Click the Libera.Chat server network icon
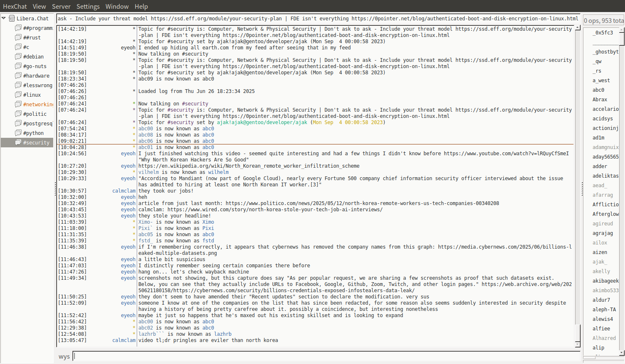The width and height of the screenshot is (625, 364). 12,18
